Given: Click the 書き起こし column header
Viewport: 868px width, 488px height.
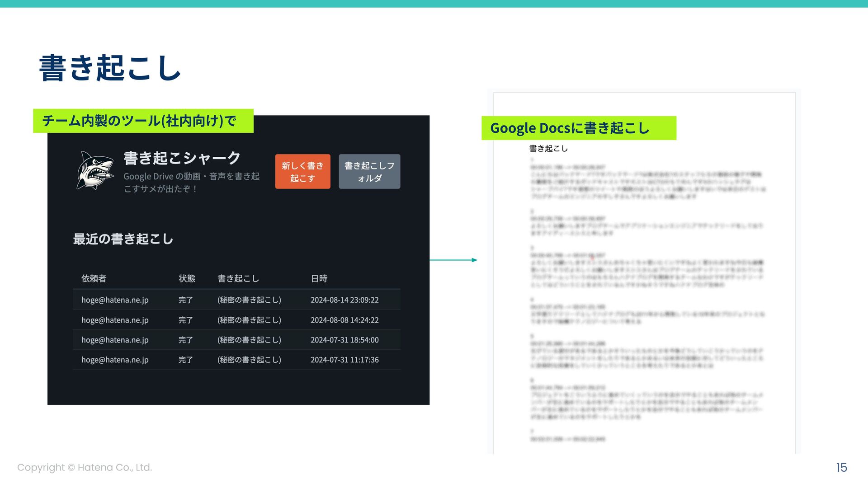Looking at the screenshot, I should (238, 278).
